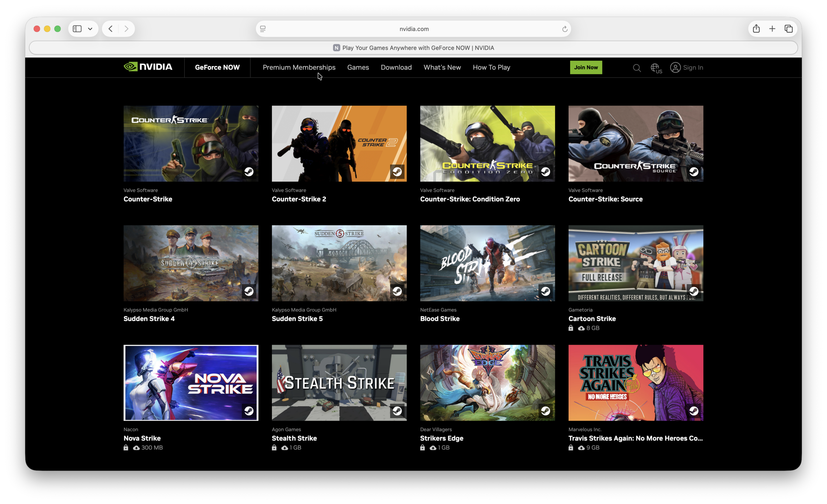Open the GeForce NOW home link
The width and height of the screenshot is (827, 504).
[217, 68]
